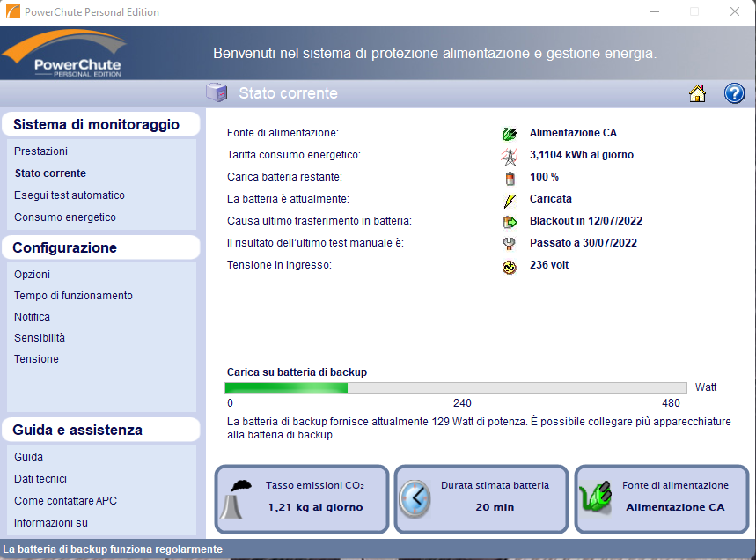The width and height of the screenshot is (756, 560).
Task: Click the Guida e assistenza header
Action: (x=100, y=430)
